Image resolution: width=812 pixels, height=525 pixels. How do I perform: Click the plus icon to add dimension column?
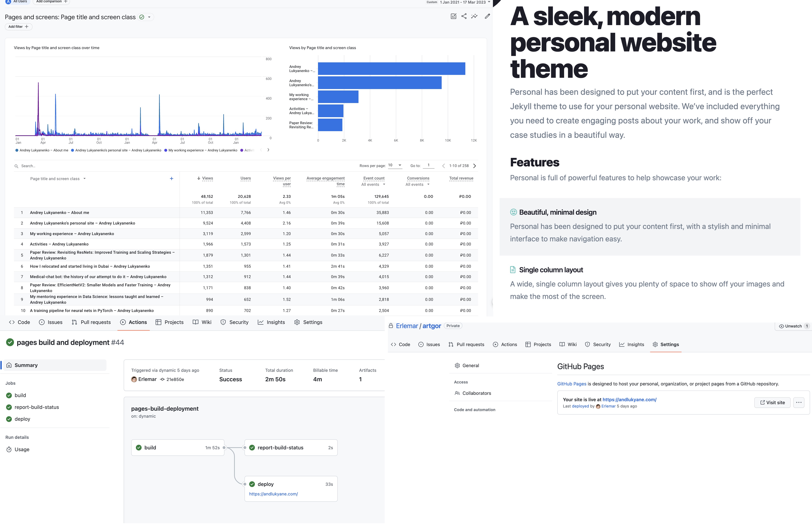point(172,178)
